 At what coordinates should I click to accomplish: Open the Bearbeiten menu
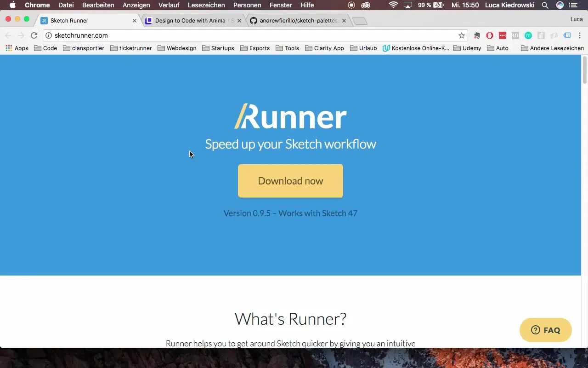point(98,5)
